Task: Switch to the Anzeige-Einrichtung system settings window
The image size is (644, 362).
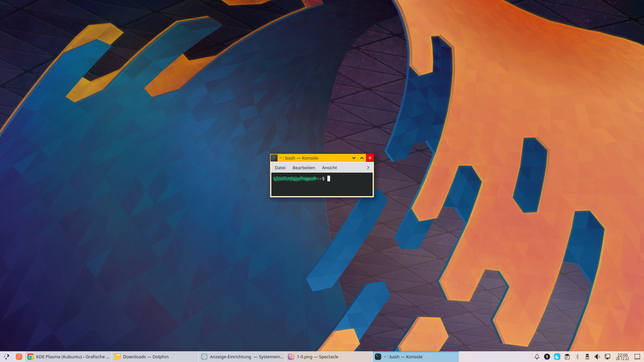Action: click(241, 356)
